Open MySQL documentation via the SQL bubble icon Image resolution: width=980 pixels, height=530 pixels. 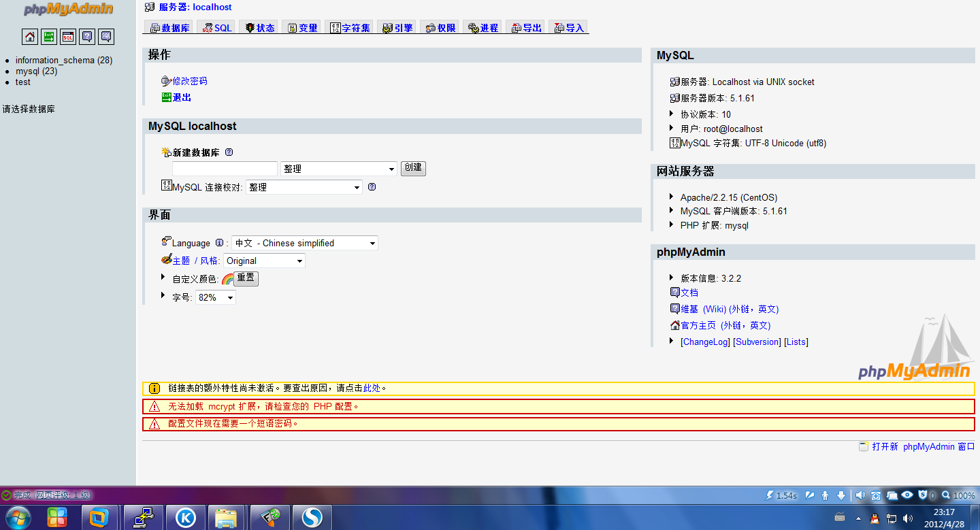pyautogui.click(x=106, y=37)
